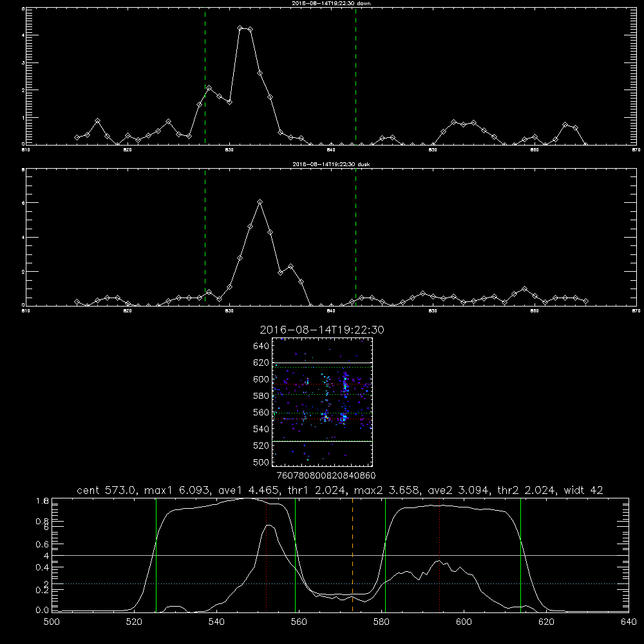Click the '500' label on the bottom plot x-axis
Screen dimensions: 644x644
(52, 622)
